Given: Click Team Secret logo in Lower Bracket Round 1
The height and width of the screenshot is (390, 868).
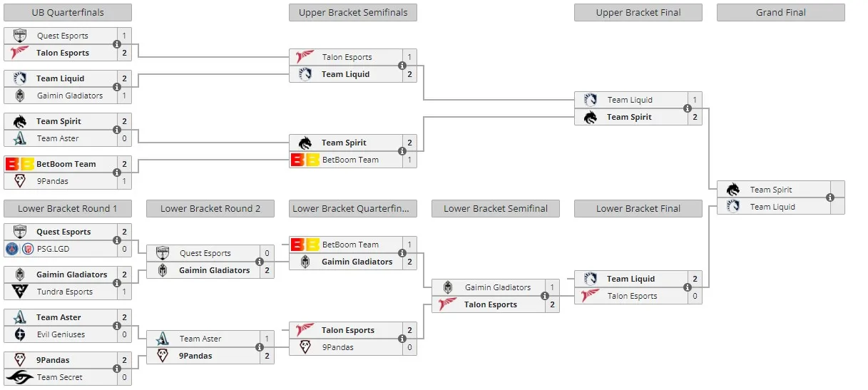Looking at the screenshot, I should [x=20, y=377].
